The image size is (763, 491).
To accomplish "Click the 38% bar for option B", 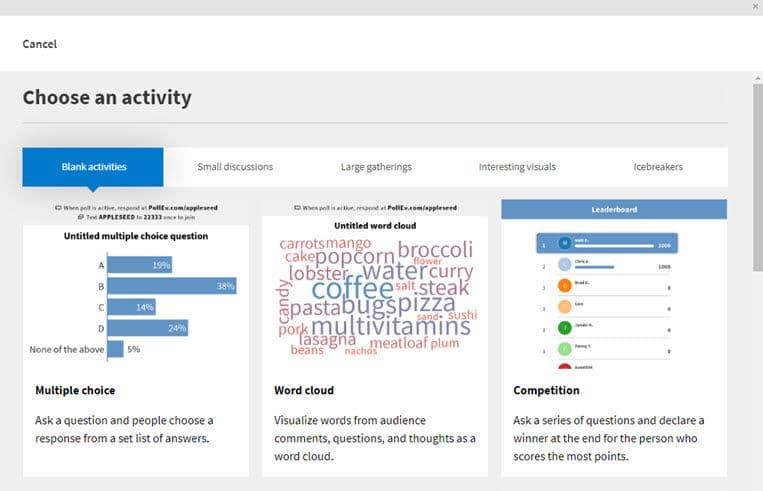I will (x=171, y=285).
